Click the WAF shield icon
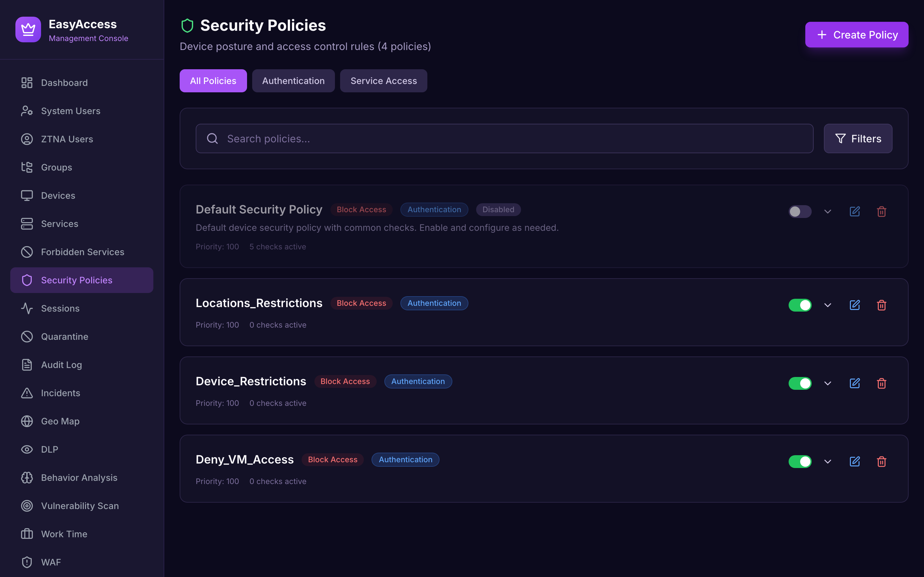Image resolution: width=924 pixels, height=577 pixels. click(x=27, y=562)
